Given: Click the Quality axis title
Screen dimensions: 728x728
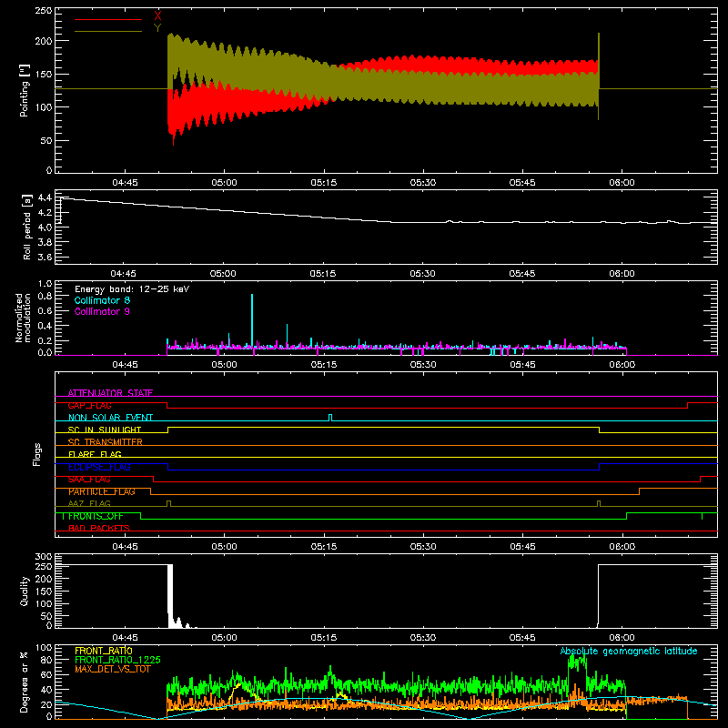Looking at the screenshot, I should 25,591.
